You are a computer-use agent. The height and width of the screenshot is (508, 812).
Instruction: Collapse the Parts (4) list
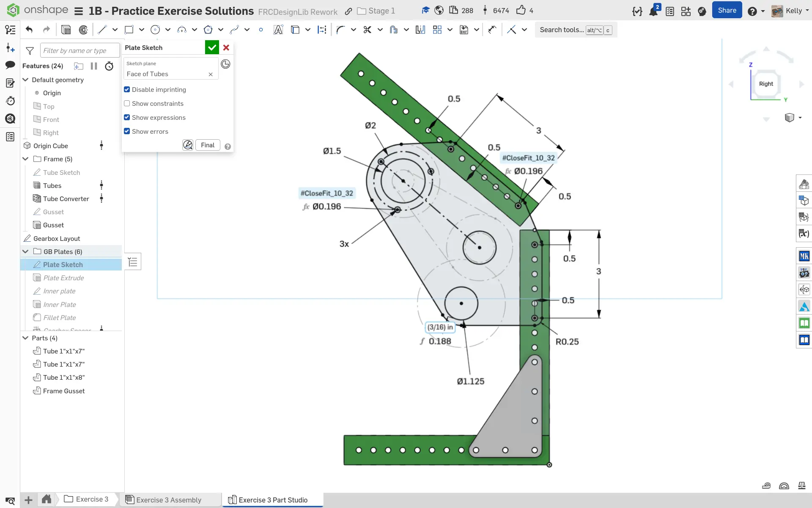25,338
